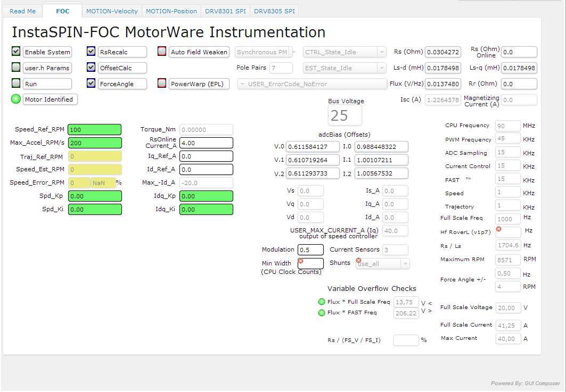
Task: Click the Rs (Ohm) Online value field
Action: pyautogui.click(x=519, y=52)
